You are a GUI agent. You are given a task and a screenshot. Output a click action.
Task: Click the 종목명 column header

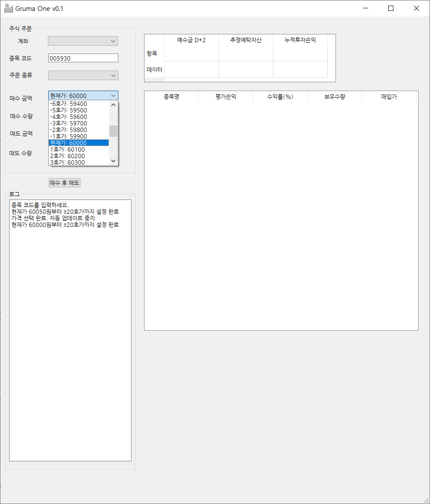pyautogui.click(x=171, y=96)
